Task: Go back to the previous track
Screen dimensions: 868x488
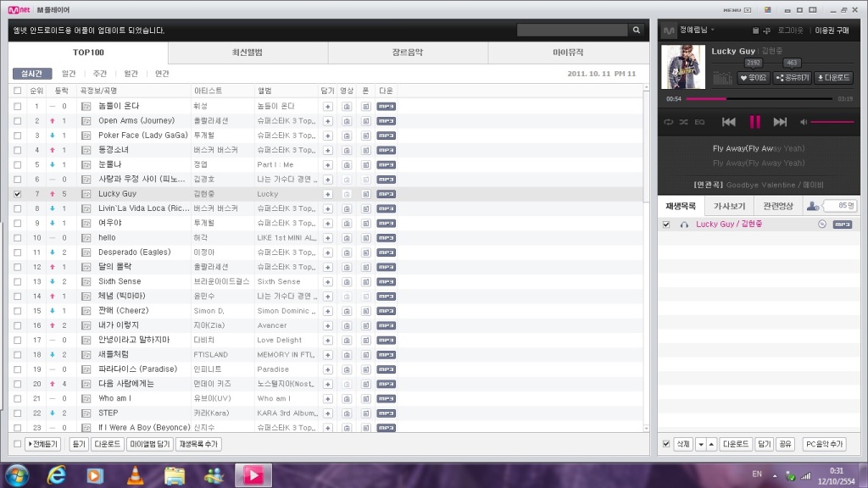Action: [728, 122]
